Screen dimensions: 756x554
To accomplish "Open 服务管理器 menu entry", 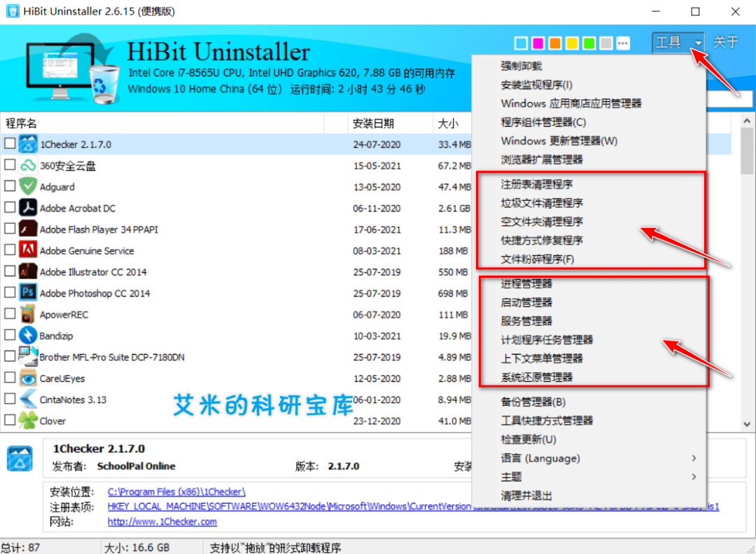I will pyautogui.click(x=589, y=321).
